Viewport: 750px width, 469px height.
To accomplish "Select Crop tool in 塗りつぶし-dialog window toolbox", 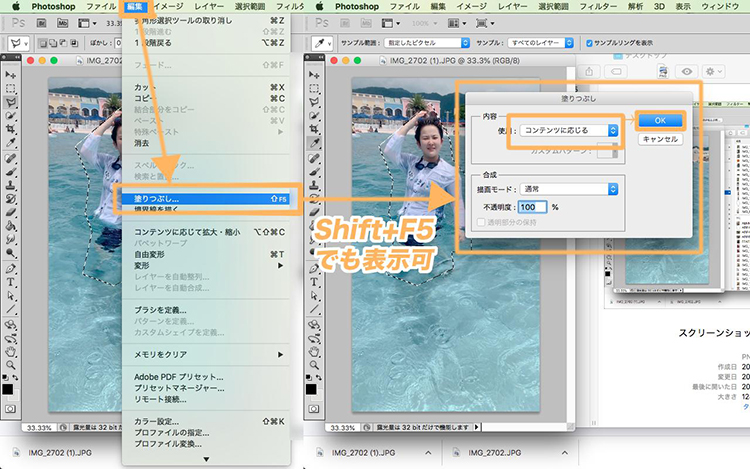I will tap(314, 129).
